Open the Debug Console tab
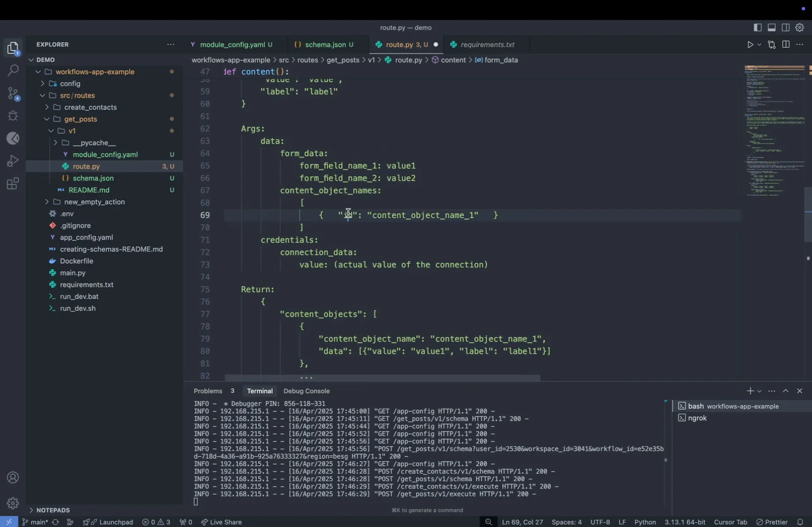The image size is (812, 527). click(x=307, y=391)
